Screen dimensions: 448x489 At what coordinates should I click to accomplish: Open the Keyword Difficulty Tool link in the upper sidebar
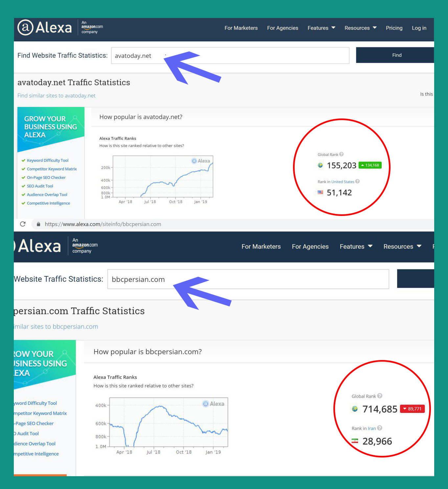pos(48,160)
